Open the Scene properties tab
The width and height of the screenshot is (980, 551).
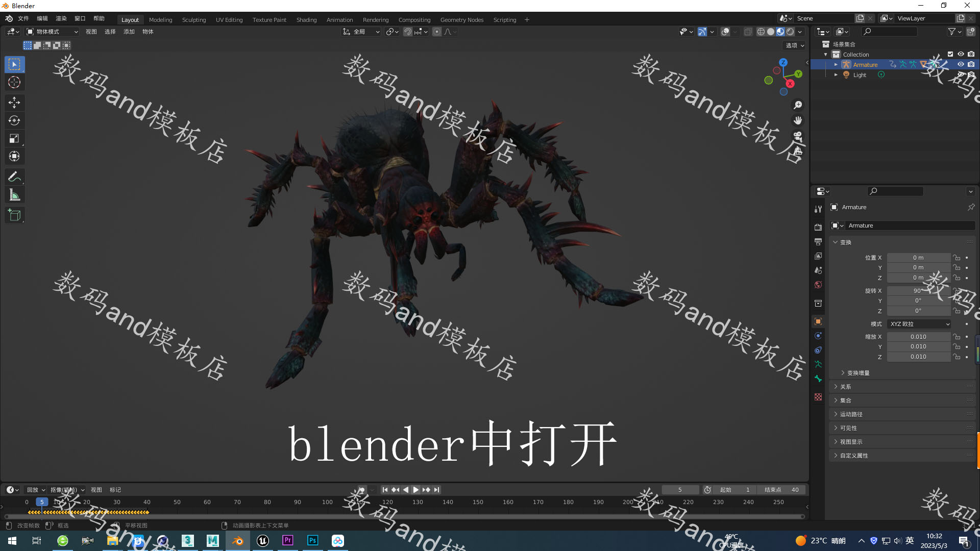point(818,270)
